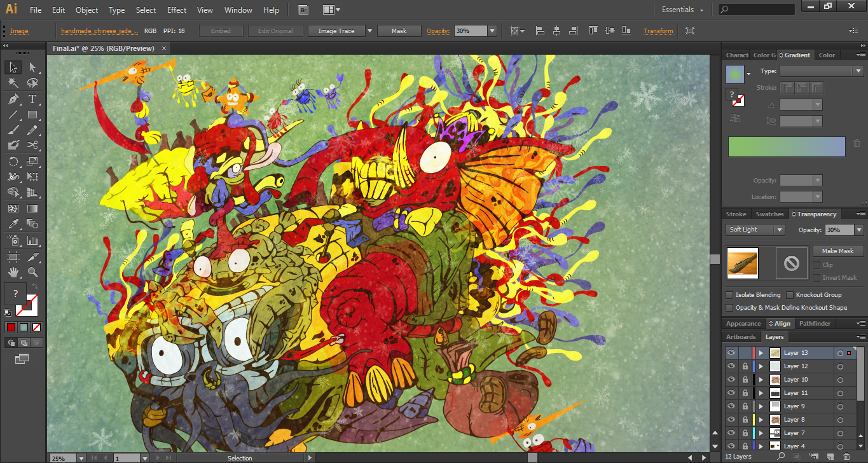Screen dimensions: 868x463
Task: Select the Magic Wand tool
Action: point(13,83)
